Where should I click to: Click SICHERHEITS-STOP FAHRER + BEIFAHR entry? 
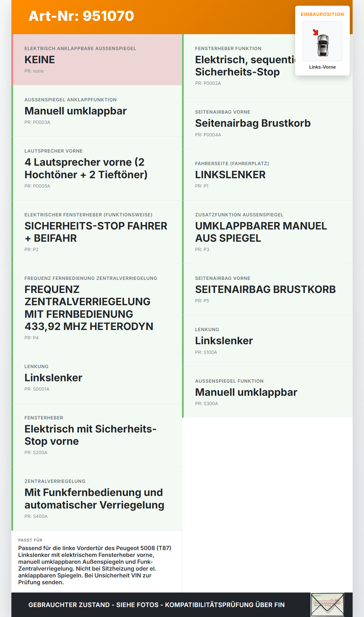[x=97, y=232]
